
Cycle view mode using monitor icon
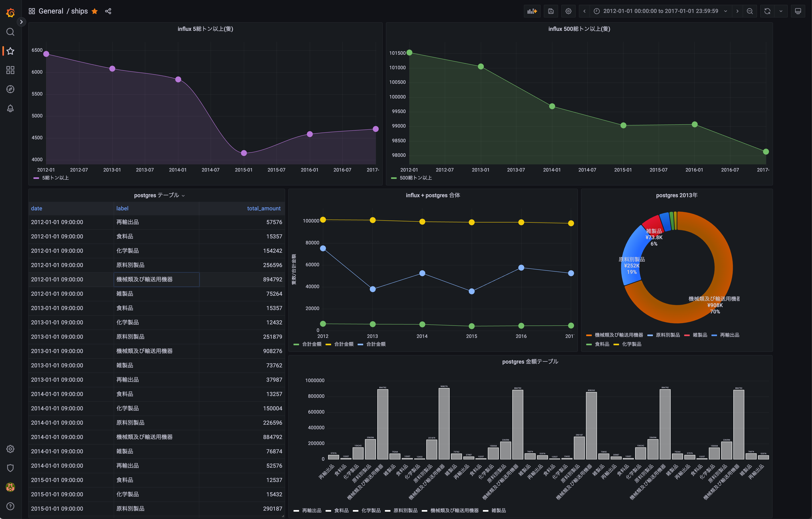(x=798, y=11)
